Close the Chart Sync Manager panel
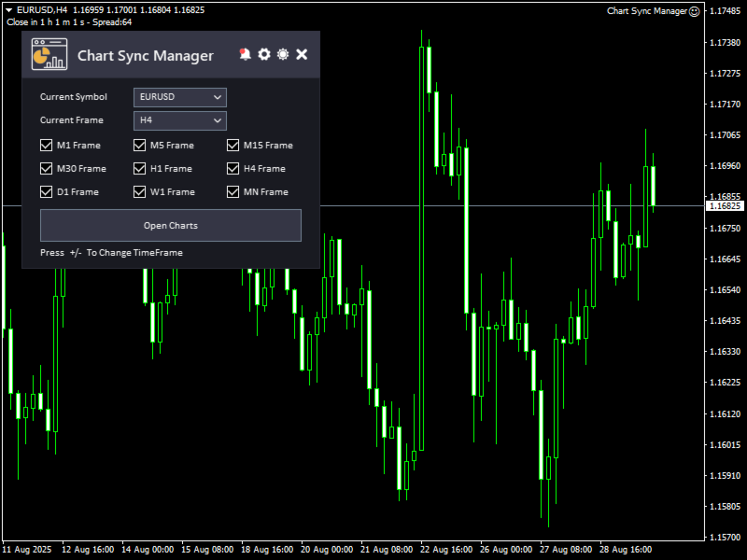Image resolution: width=747 pixels, height=560 pixels. [302, 54]
